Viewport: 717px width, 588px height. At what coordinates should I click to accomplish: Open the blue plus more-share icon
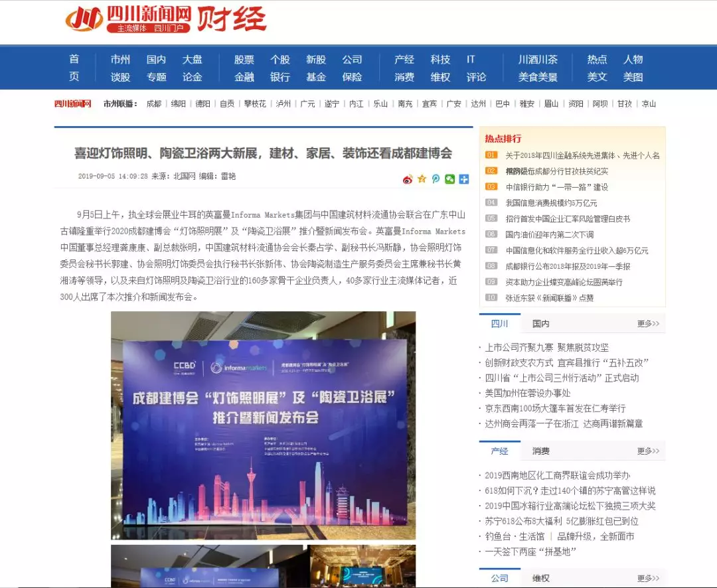pos(463,179)
